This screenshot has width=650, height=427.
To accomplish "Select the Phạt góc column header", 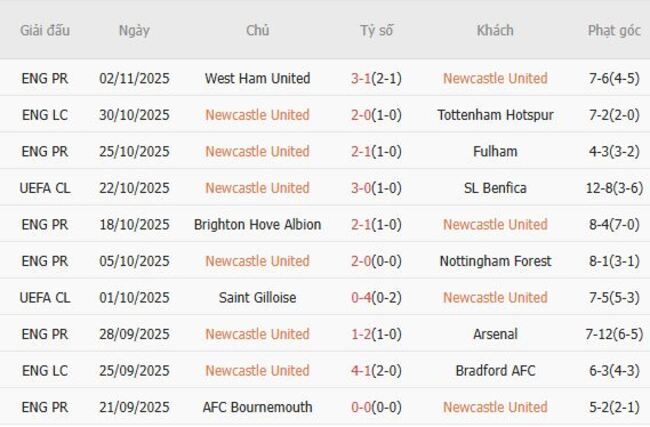I will 614,30.
